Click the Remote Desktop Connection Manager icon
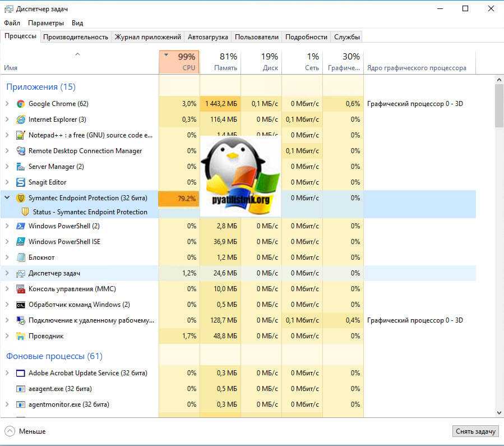Viewport: 504px width, 446px height. coord(21,151)
